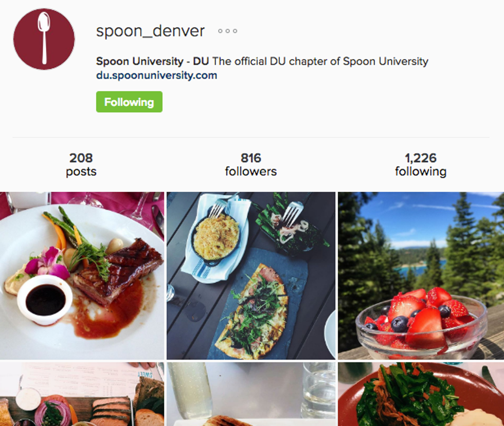This screenshot has height=426, width=504.
Task: Click the bio text about DU chapter
Action: (320, 61)
